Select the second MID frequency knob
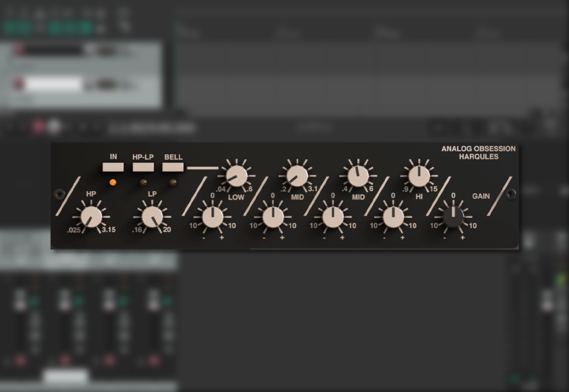 coord(357,175)
